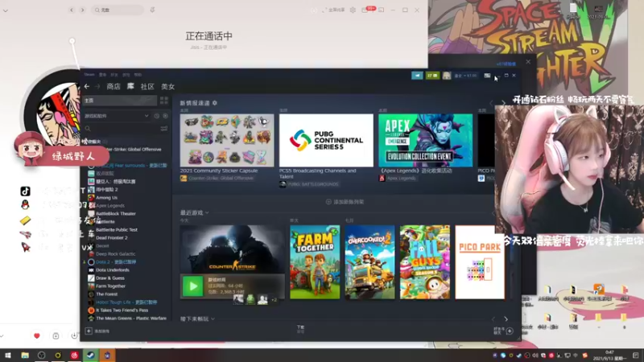Open the Steam user avatar in header
Screen dimensions: 644x362
click(x=447, y=76)
